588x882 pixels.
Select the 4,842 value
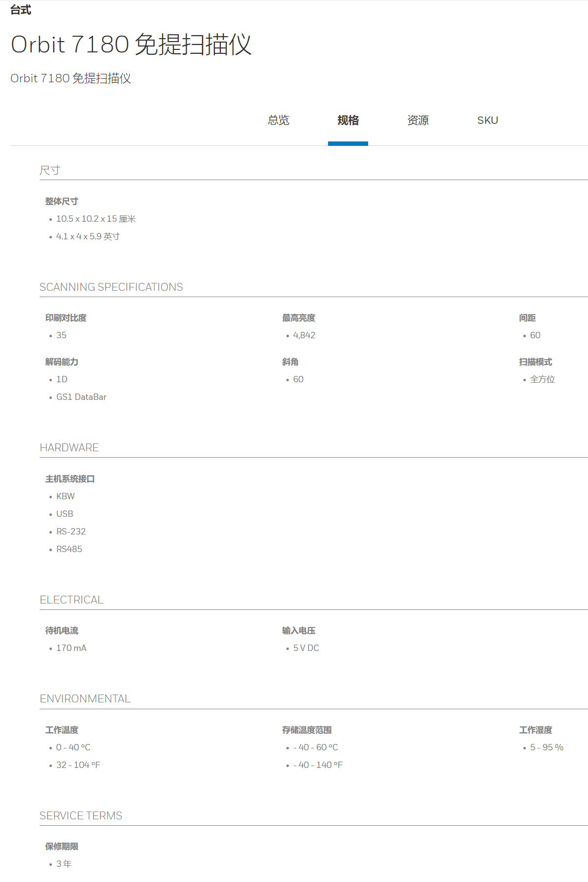pos(304,335)
